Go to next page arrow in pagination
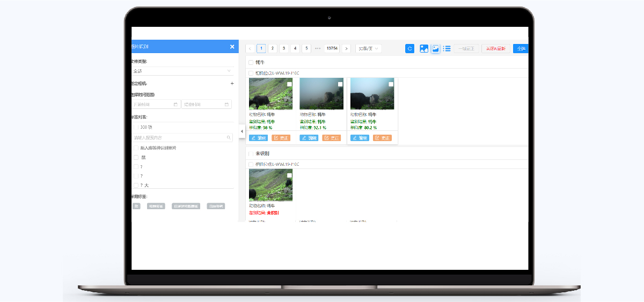 [x=347, y=48]
